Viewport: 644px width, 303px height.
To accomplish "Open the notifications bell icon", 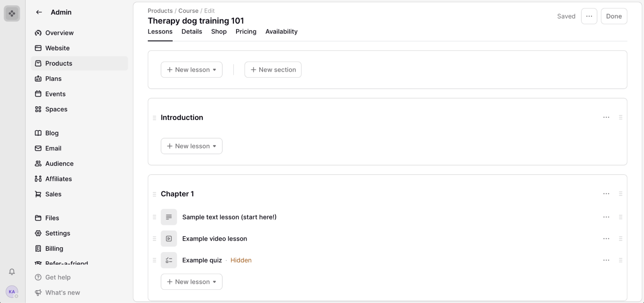I will pyautogui.click(x=12, y=272).
